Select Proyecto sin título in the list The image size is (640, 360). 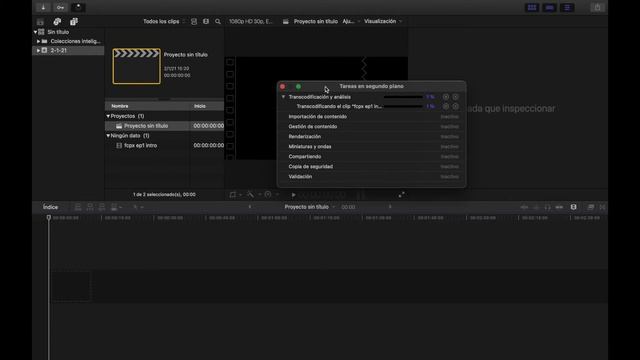click(164, 126)
